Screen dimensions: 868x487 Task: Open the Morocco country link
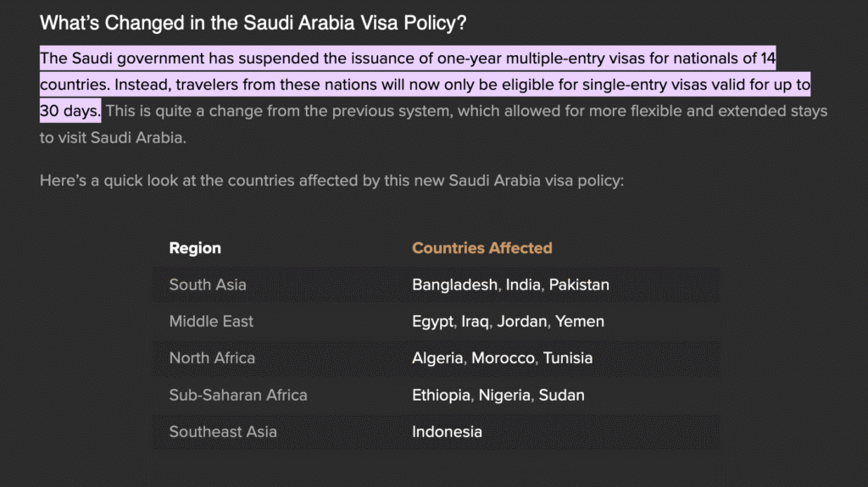pos(504,358)
